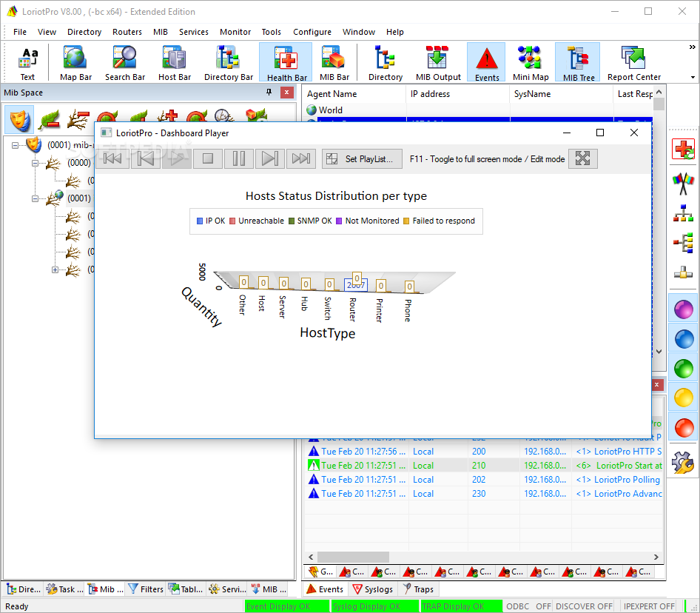700x613 pixels.
Task: Toggle the Health Bar panel
Action: (286, 63)
